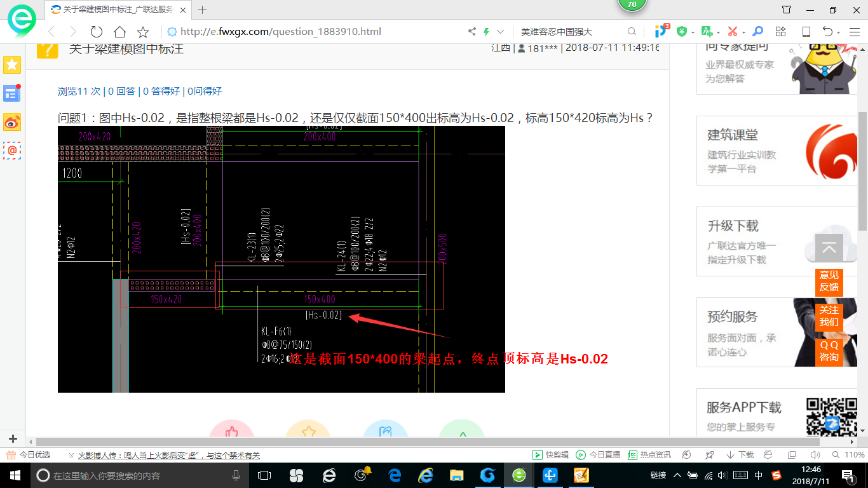
Task: Click the 0 回答 link
Action: 122,91
